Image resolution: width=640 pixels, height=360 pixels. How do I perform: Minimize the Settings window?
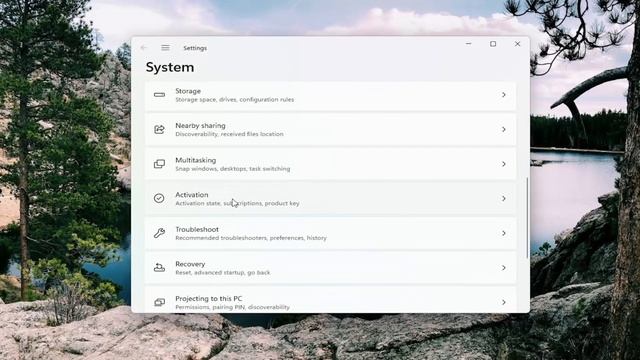pyautogui.click(x=469, y=44)
